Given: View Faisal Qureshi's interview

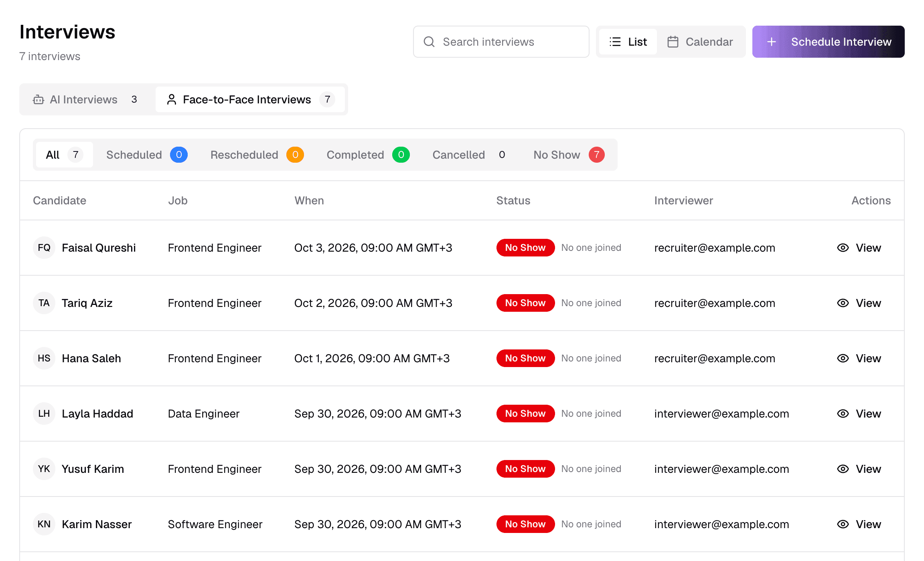Looking at the screenshot, I should click(859, 248).
